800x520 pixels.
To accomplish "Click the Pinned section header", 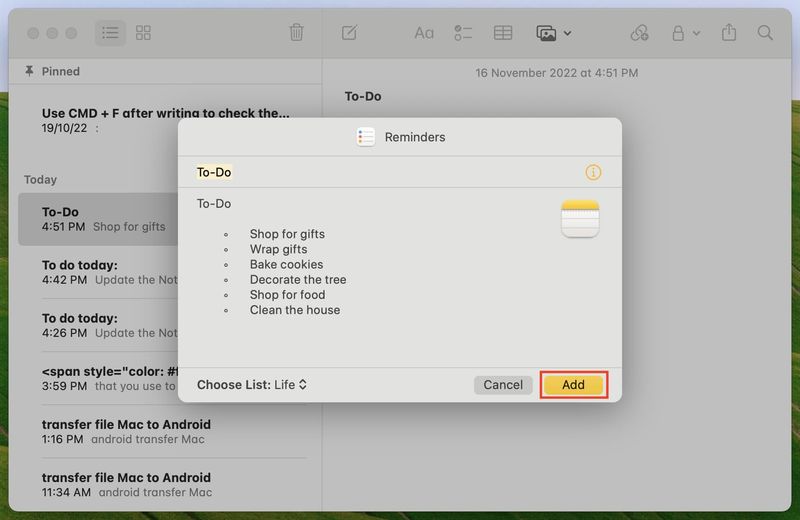I will pyautogui.click(x=52, y=71).
